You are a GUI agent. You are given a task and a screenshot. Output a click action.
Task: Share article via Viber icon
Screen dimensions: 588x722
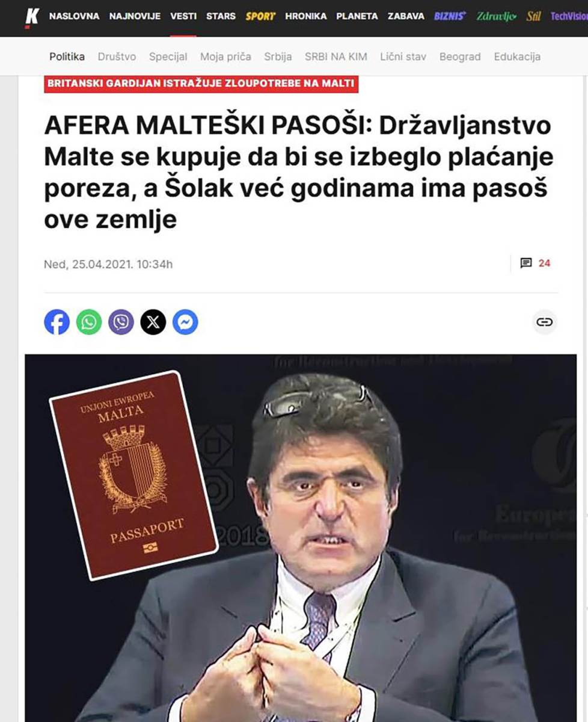pos(121,322)
